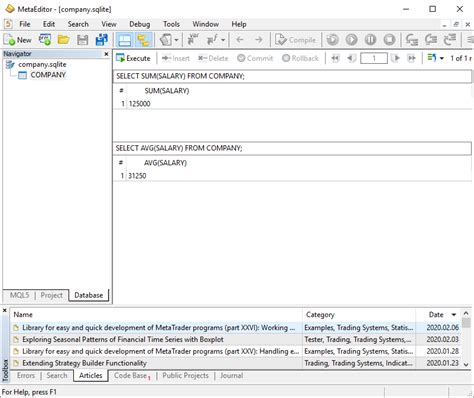
Task: Switch to Project navigator tab
Action: point(51,295)
